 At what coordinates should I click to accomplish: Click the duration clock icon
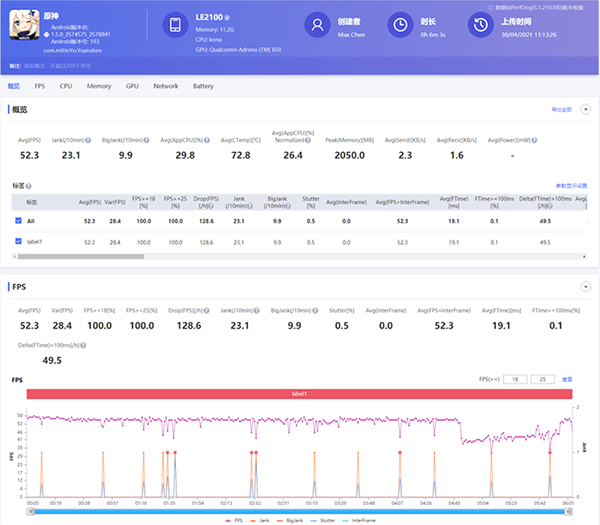click(x=399, y=25)
